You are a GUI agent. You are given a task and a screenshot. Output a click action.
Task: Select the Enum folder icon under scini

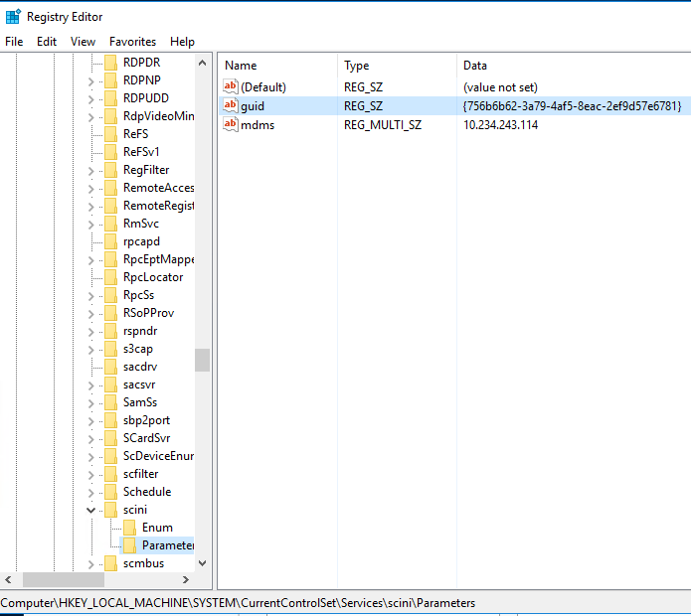coord(130,528)
